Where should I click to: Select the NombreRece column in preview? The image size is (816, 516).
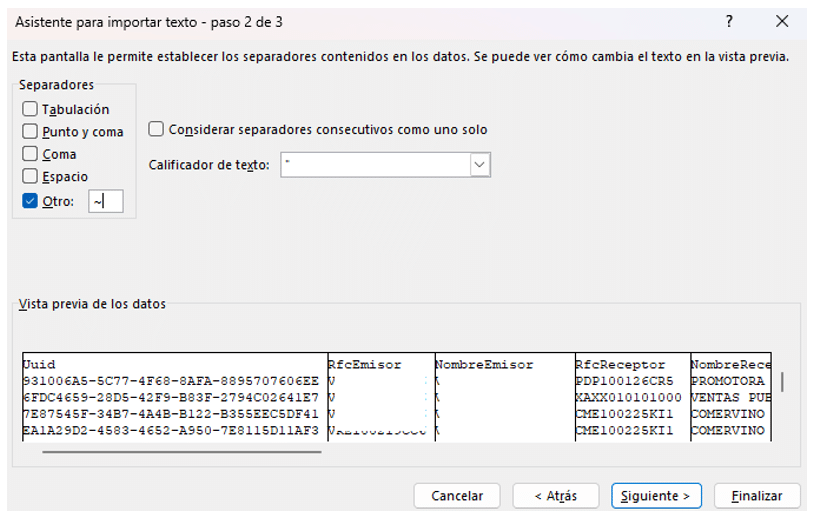tap(728, 365)
